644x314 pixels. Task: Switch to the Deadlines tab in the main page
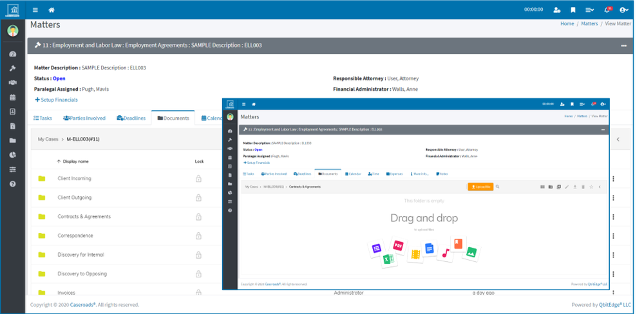pyautogui.click(x=131, y=118)
